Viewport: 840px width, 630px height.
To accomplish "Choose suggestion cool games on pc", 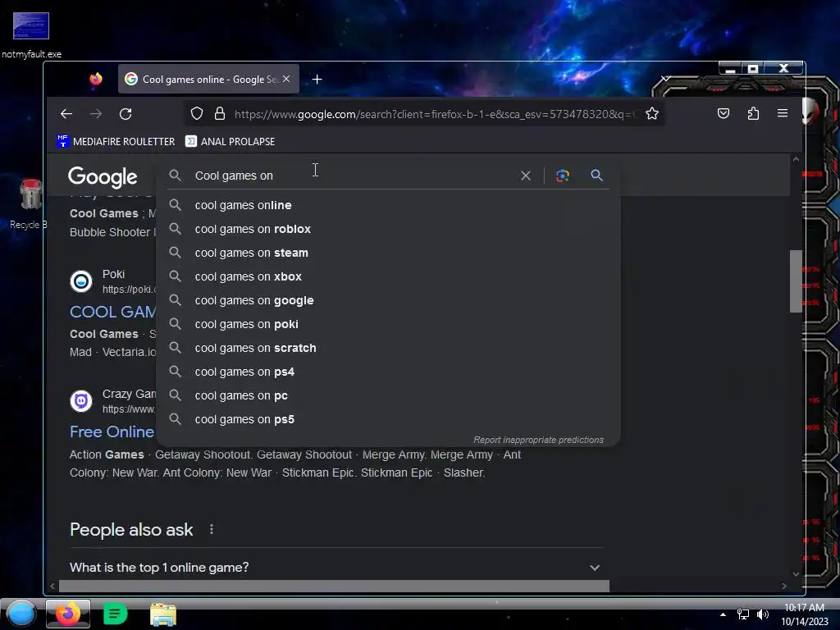I will [x=388, y=395].
